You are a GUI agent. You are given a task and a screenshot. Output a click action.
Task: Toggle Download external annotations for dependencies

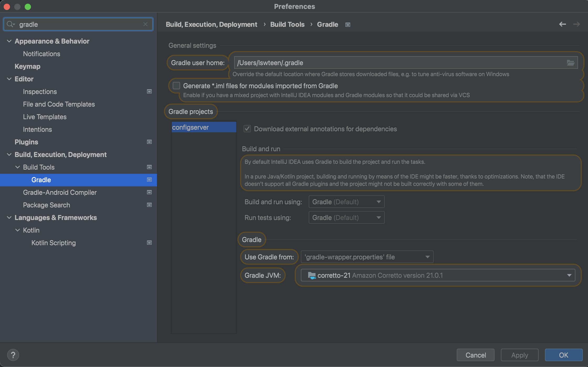pyautogui.click(x=247, y=129)
